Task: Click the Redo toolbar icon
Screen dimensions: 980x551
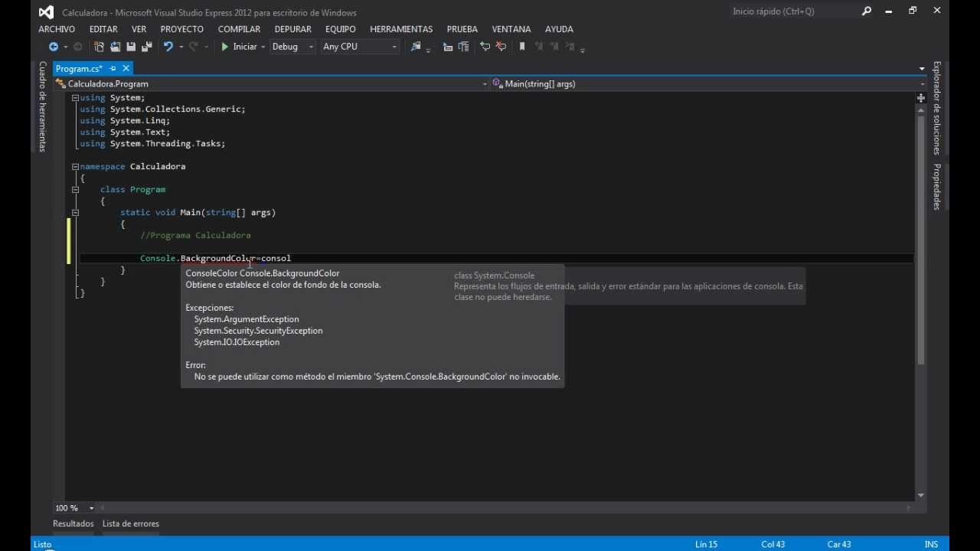Action: click(193, 47)
